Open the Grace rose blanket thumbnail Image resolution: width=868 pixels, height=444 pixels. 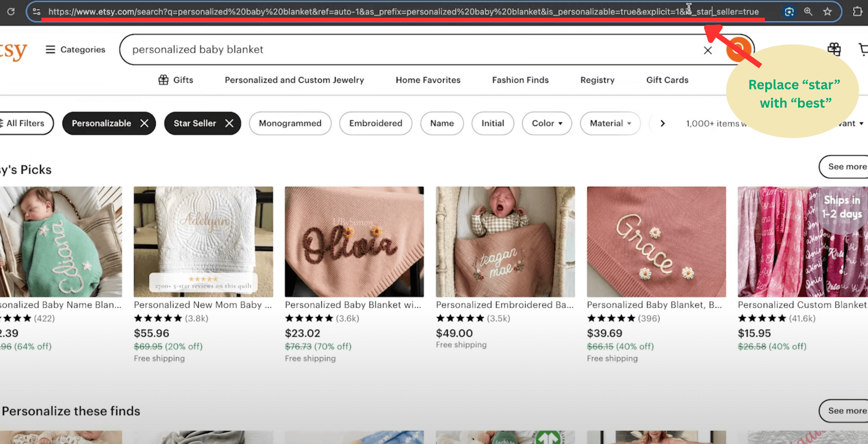click(x=656, y=242)
